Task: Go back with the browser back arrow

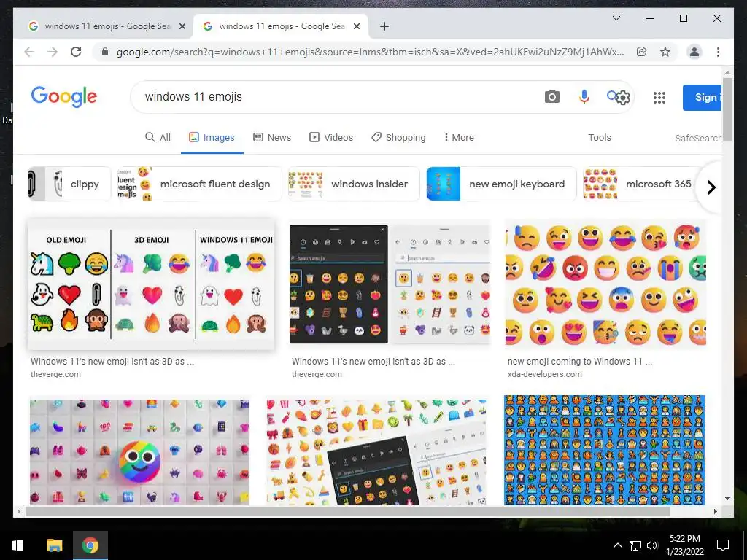Action: click(29, 52)
